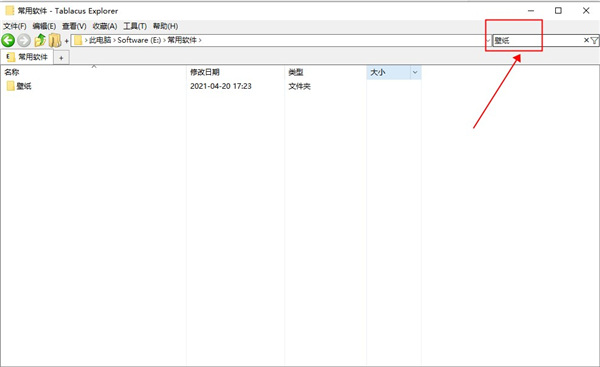Open the address bar history dropdown

click(x=488, y=40)
